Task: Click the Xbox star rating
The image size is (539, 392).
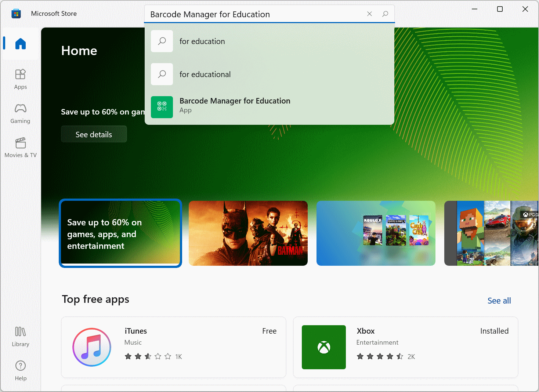Action: (380, 356)
